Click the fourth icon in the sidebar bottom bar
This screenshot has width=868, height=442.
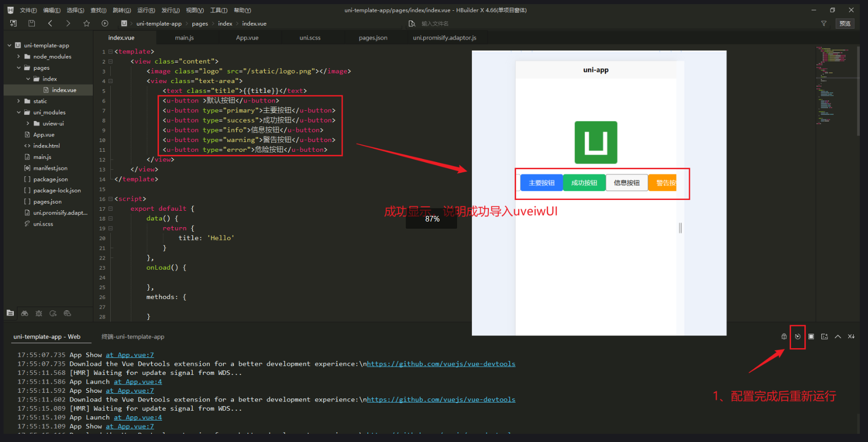point(53,313)
